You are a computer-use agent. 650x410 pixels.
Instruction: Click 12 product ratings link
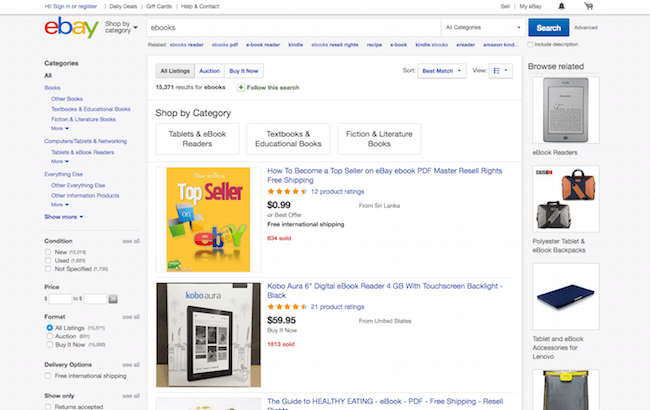[337, 192]
